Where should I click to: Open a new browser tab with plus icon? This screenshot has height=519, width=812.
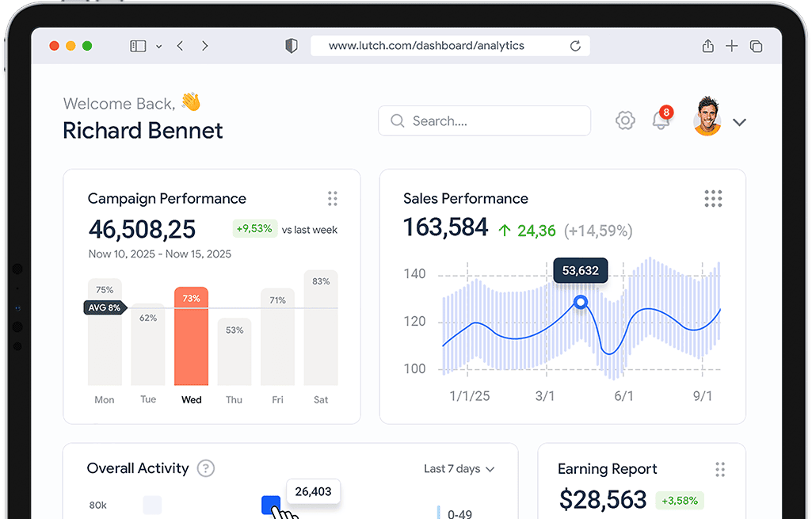pyautogui.click(x=732, y=46)
